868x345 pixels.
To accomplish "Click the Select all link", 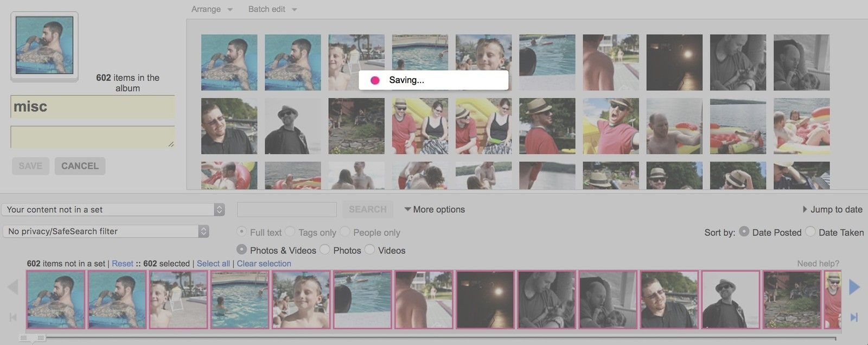I will pos(213,264).
